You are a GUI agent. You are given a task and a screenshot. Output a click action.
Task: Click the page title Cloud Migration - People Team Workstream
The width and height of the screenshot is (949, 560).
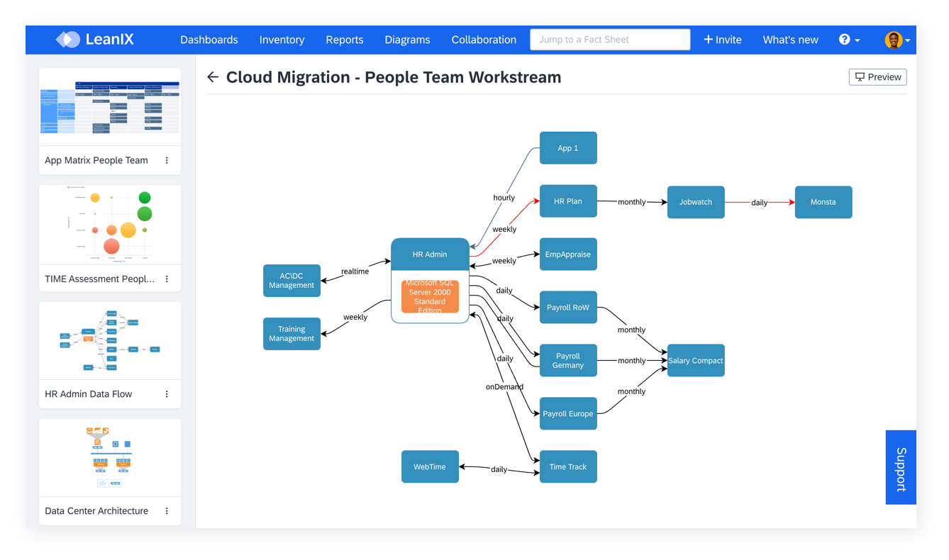pos(394,77)
